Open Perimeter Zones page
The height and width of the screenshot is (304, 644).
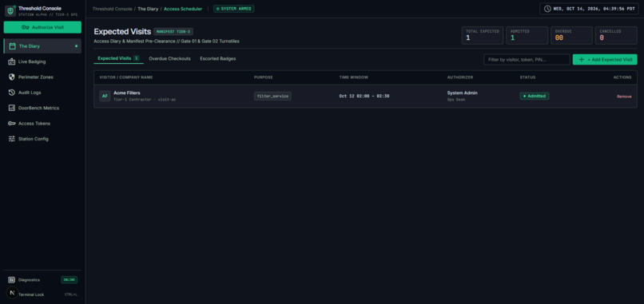pyautogui.click(x=42, y=77)
